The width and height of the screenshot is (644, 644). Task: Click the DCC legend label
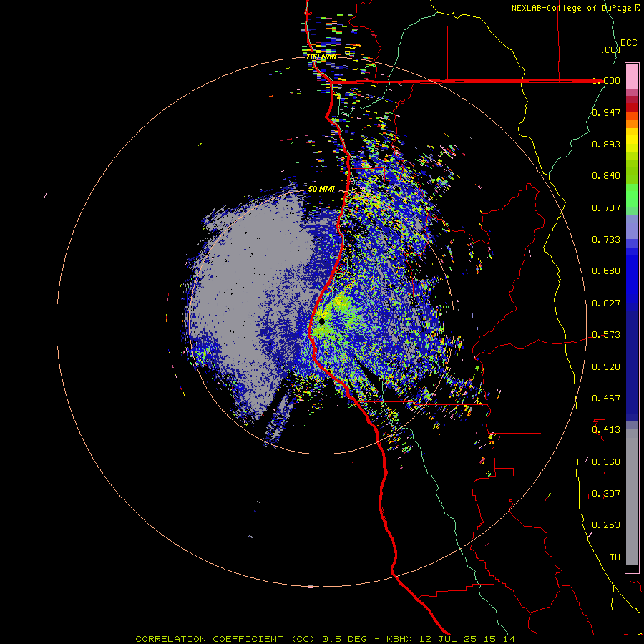pos(628,43)
